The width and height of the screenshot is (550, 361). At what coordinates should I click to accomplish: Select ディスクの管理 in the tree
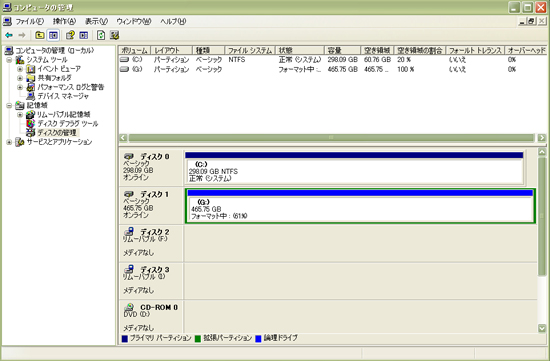pyautogui.click(x=57, y=133)
